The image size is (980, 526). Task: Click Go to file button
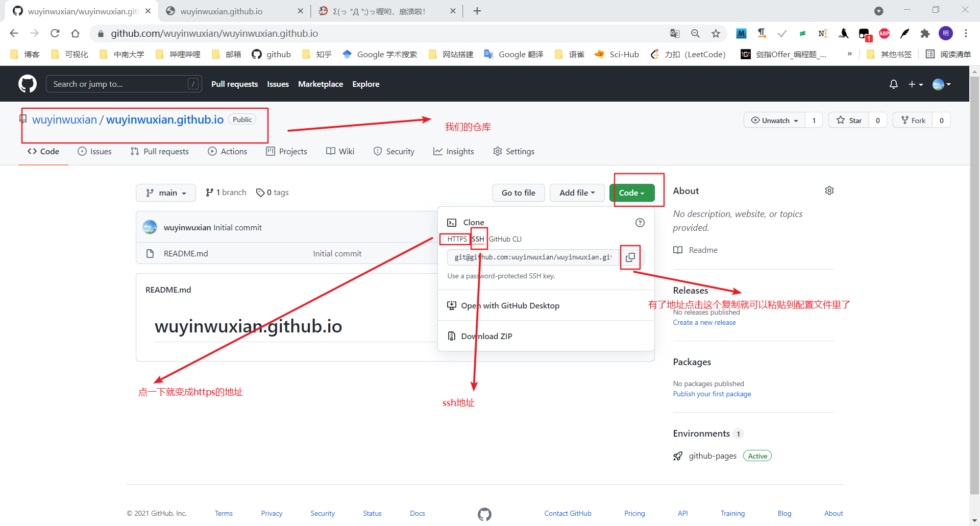click(x=519, y=193)
